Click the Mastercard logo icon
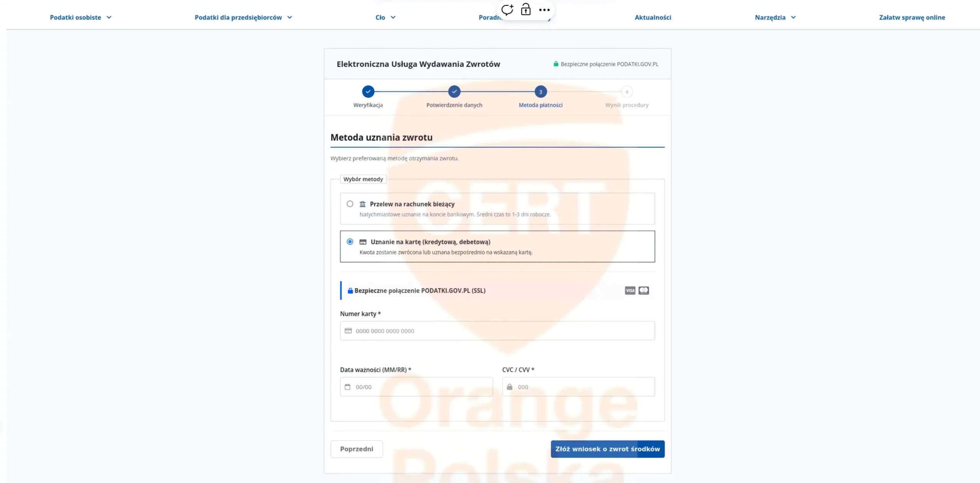 click(644, 290)
